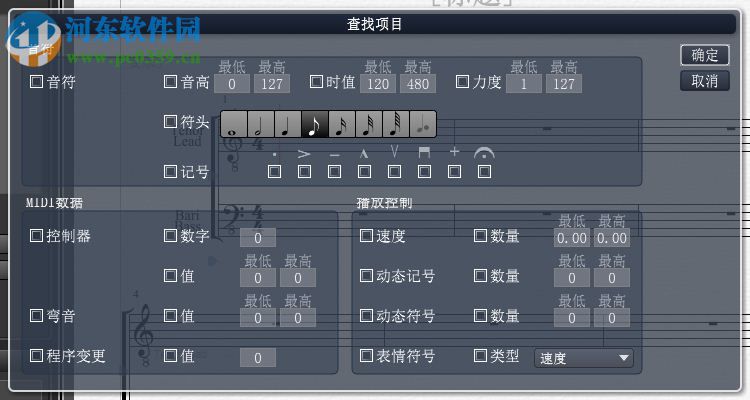
Task: Enable the 弯音 checkbox
Action: coord(36,315)
